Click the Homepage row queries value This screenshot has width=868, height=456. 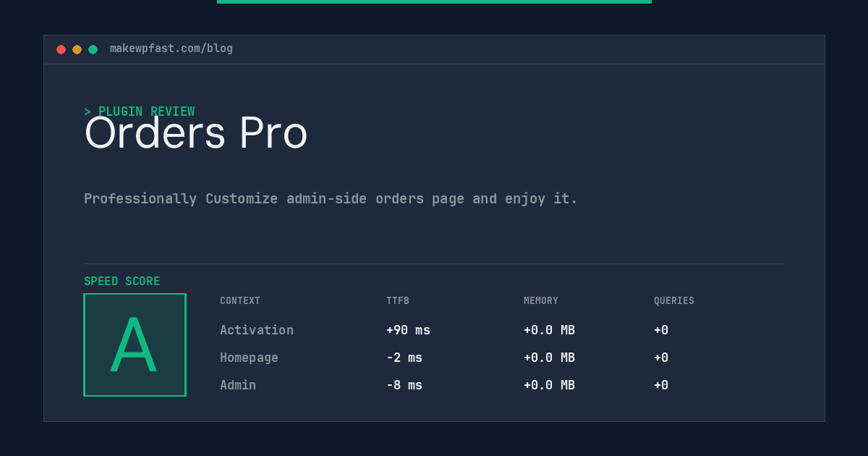tap(661, 358)
